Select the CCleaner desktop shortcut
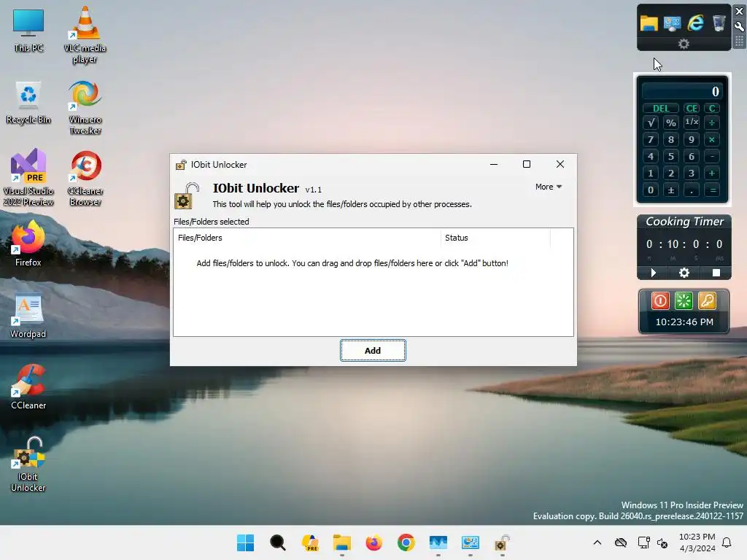The height and width of the screenshot is (560, 747). (28, 386)
